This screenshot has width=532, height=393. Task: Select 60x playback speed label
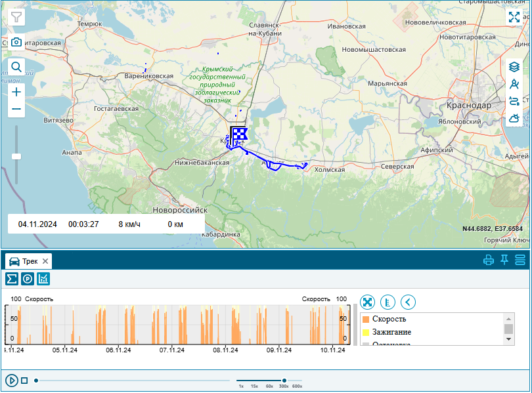pos(269,386)
